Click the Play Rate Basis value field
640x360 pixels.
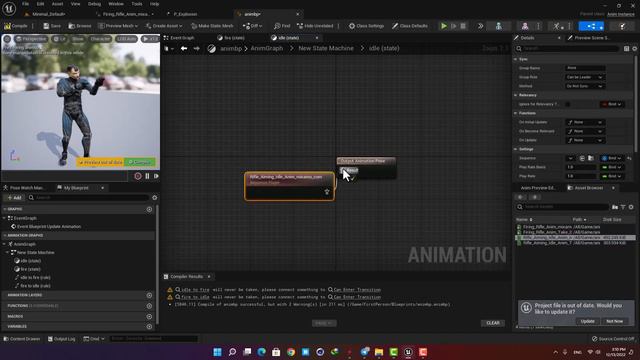click(580, 167)
